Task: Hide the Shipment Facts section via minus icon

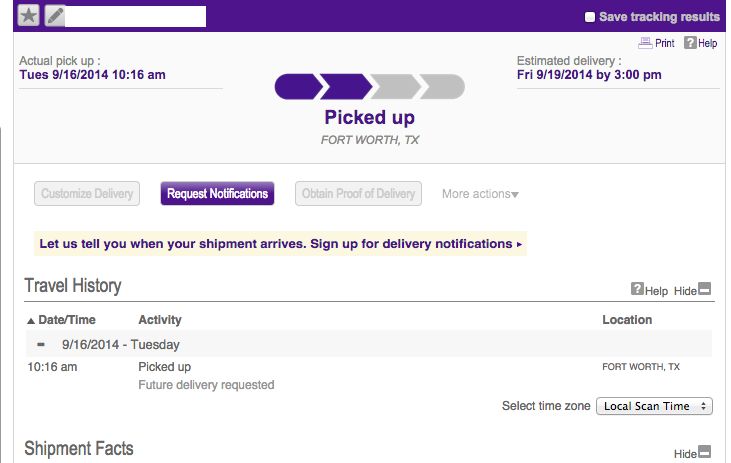Action: (704, 452)
